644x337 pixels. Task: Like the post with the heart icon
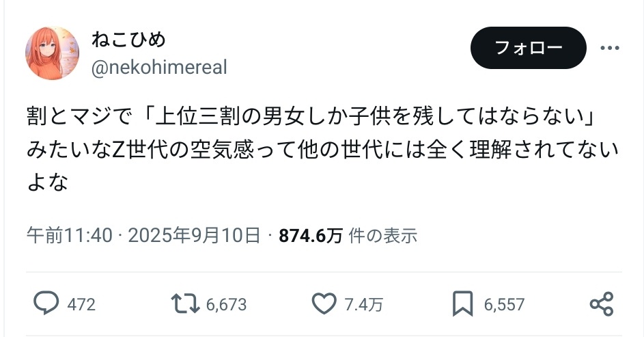click(x=324, y=304)
